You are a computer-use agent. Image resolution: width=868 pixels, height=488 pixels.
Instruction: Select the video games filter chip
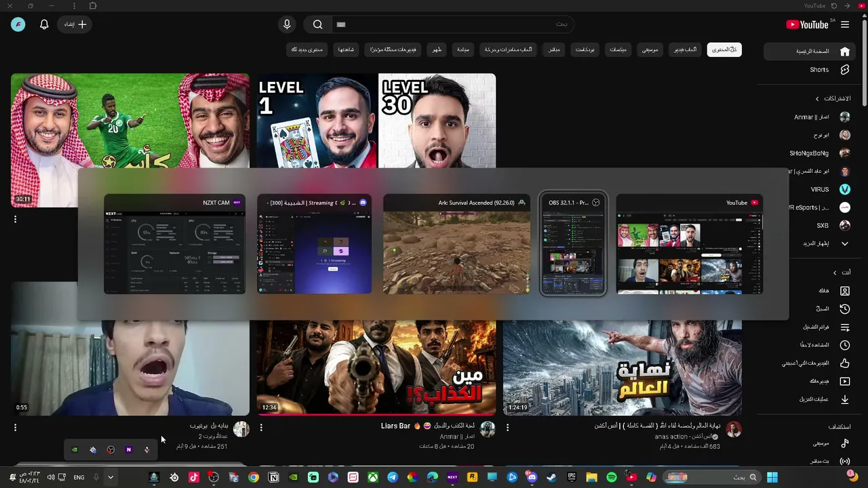tap(685, 49)
